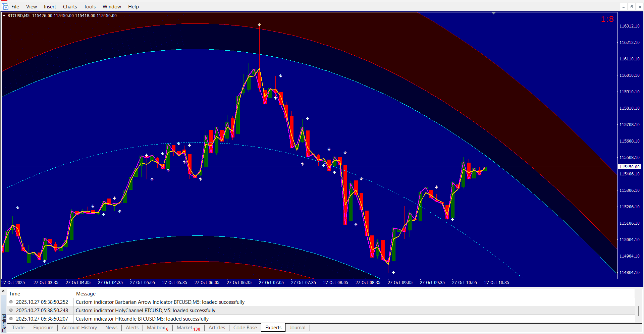Select the HRcandle loaded successfully message
This screenshot has height=334, width=644.
point(142,319)
